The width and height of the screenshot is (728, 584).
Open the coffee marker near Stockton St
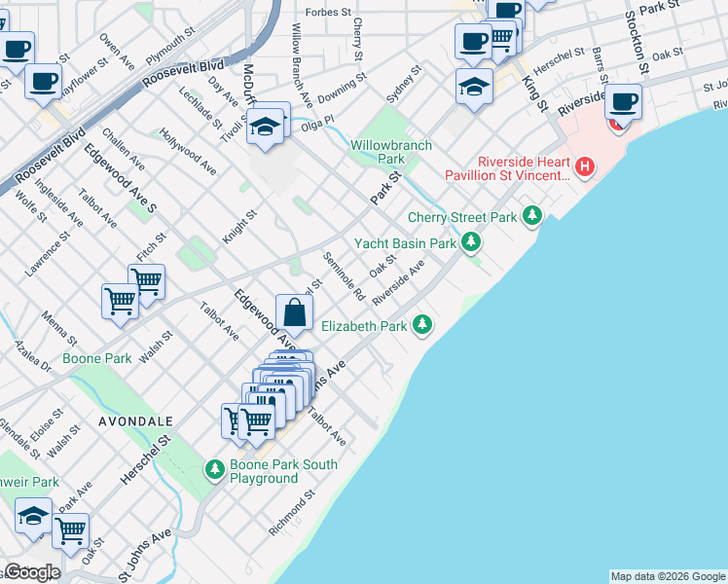pos(624,103)
